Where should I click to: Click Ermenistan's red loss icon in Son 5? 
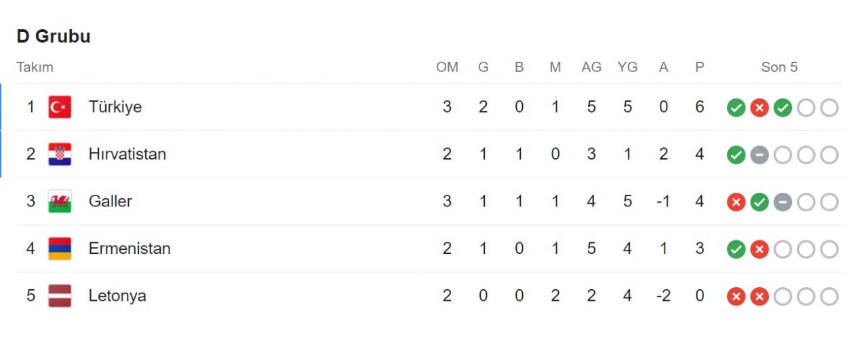tap(759, 250)
